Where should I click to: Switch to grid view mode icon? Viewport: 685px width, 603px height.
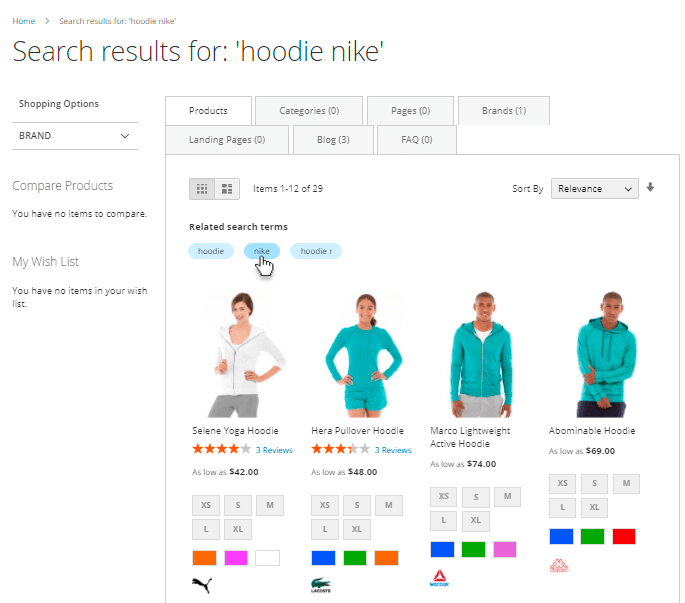[x=202, y=189]
